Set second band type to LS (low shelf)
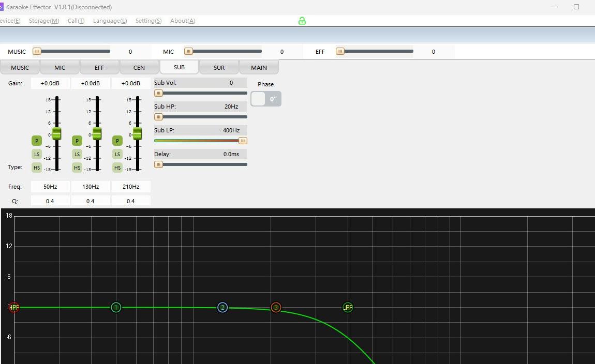The height and width of the screenshot is (364, 595). (x=77, y=154)
